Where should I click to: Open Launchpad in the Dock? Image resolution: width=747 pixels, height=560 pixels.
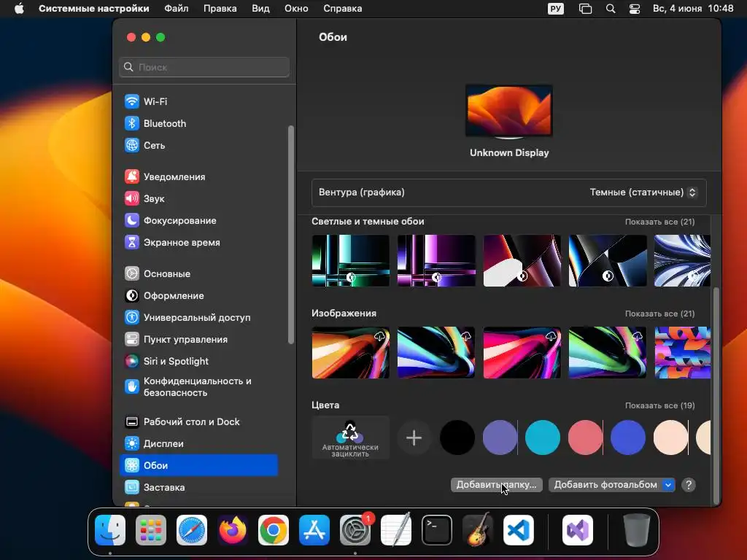(x=151, y=530)
